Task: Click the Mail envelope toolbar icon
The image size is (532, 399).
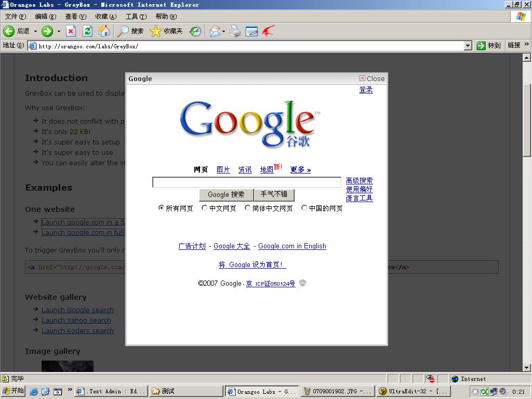Action: [x=215, y=31]
